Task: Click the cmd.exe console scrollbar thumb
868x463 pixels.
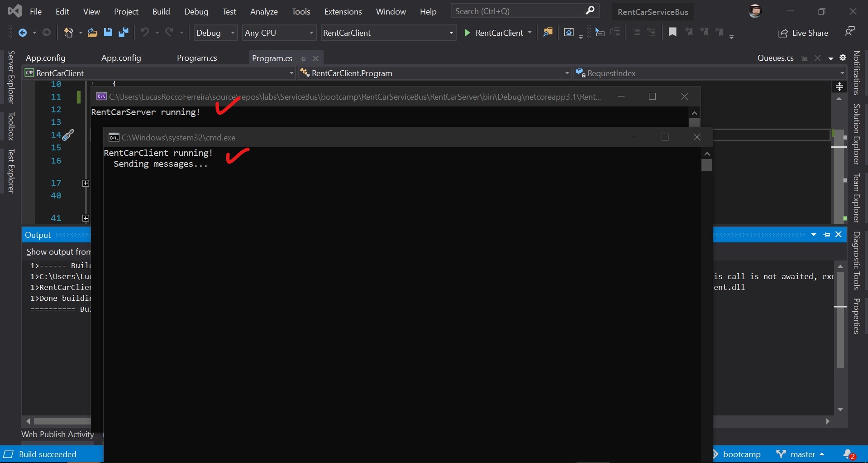Action: pyautogui.click(x=707, y=165)
